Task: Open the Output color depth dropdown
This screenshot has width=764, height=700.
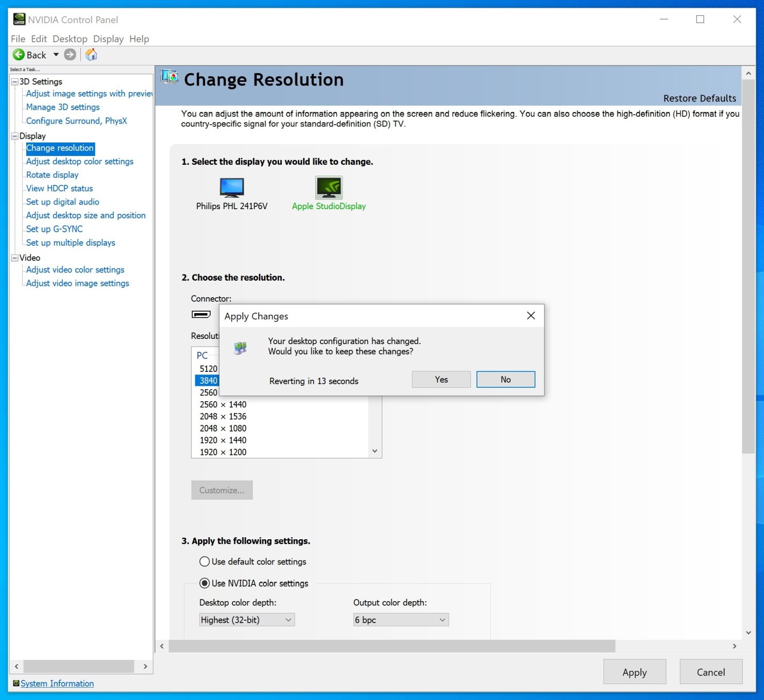Action: [401, 620]
